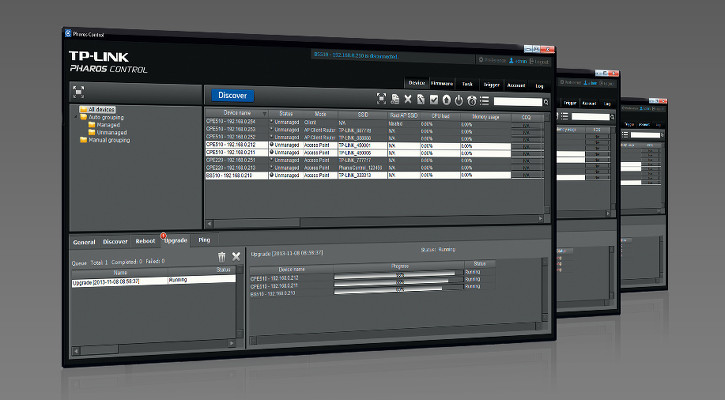Image resolution: width=725 pixels, height=400 pixels.
Task: Click the Memory usage column header
Action: (x=485, y=117)
